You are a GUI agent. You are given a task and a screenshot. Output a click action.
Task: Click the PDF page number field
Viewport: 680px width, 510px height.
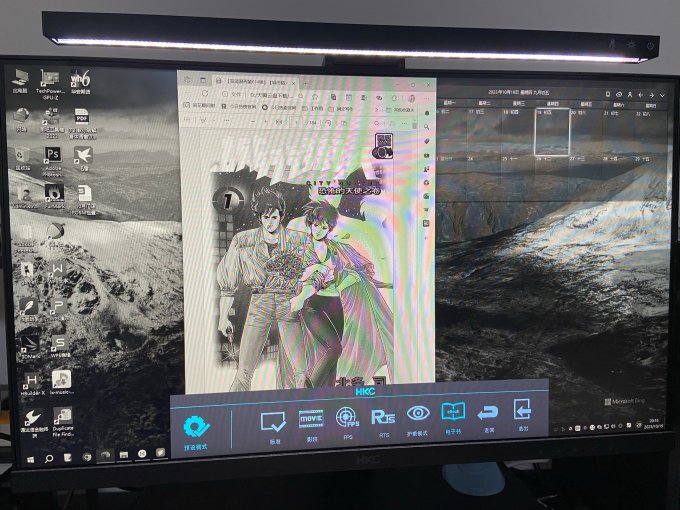pyautogui.click(x=297, y=123)
